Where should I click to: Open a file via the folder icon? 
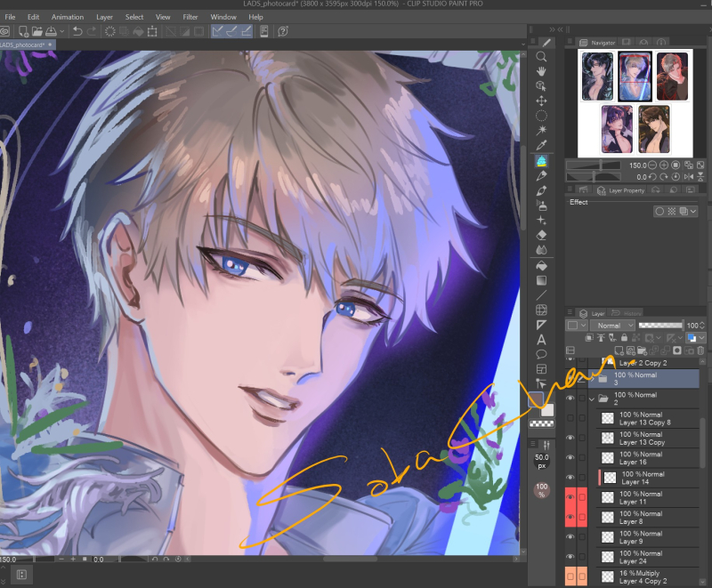click(37, 31)
